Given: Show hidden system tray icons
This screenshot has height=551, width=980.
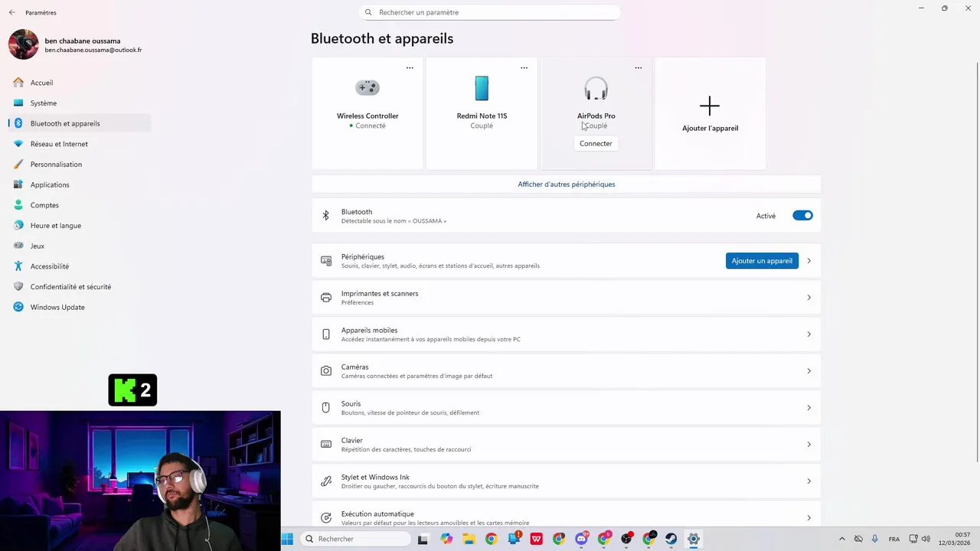Looking at the screenshot, I should pyautogui.click(x=841, y=539).
